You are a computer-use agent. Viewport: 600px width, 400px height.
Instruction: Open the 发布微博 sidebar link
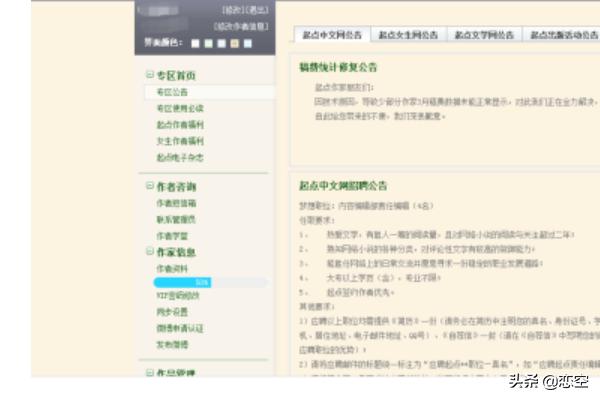click(x=172, y=345)
